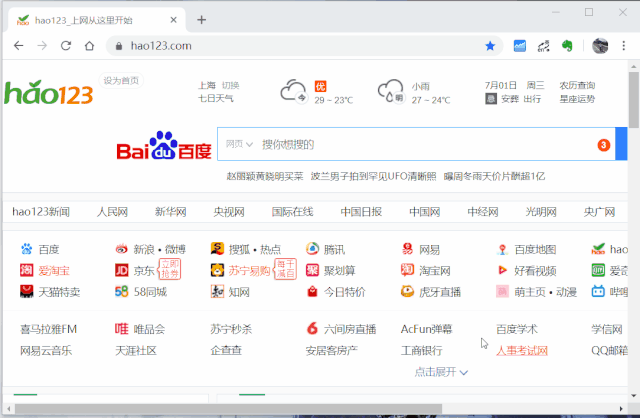Open 七日天气 forecast link
This screenshot has width=640, height=418.
(216, 98)
